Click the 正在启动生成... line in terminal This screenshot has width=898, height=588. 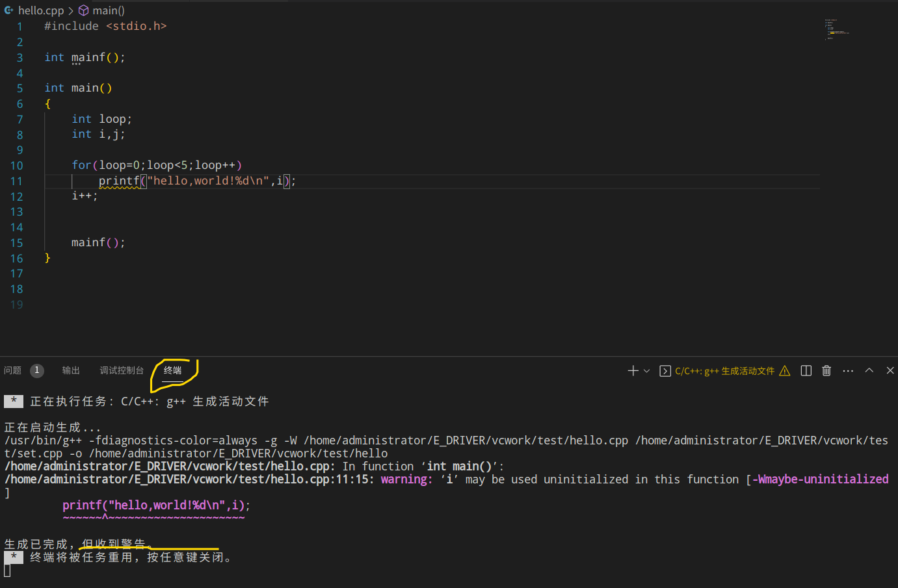pyautogui.click(x=53, y=428)
